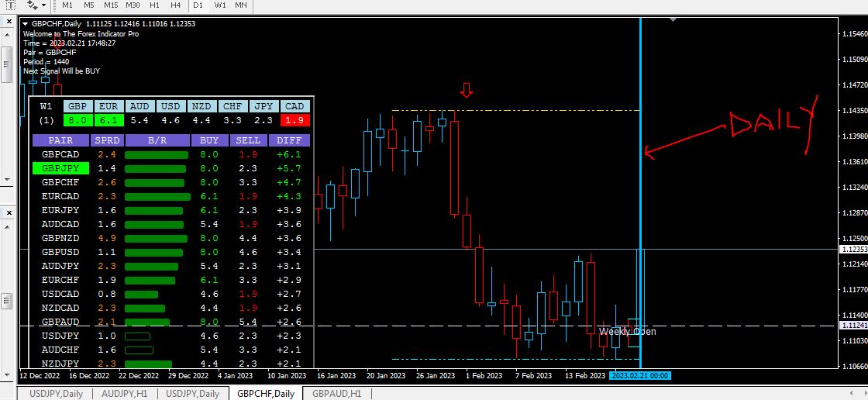Click the NZD currency header cell
Image resolution: width=868 pixels, height=400 pixels.
click(202, 106)
